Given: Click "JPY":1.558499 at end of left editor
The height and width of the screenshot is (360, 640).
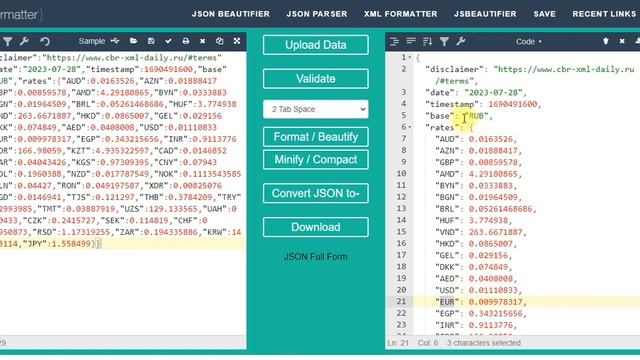Looking at the screenshot, I should tap(57, 244).
